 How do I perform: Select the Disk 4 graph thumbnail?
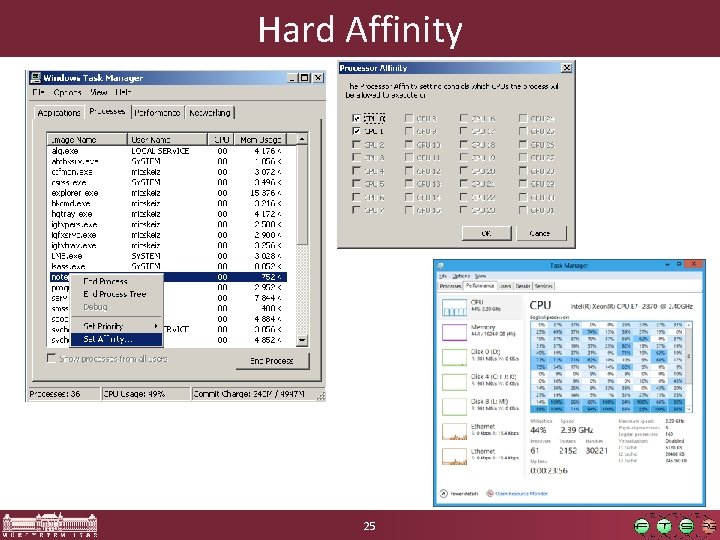point(454,382)
